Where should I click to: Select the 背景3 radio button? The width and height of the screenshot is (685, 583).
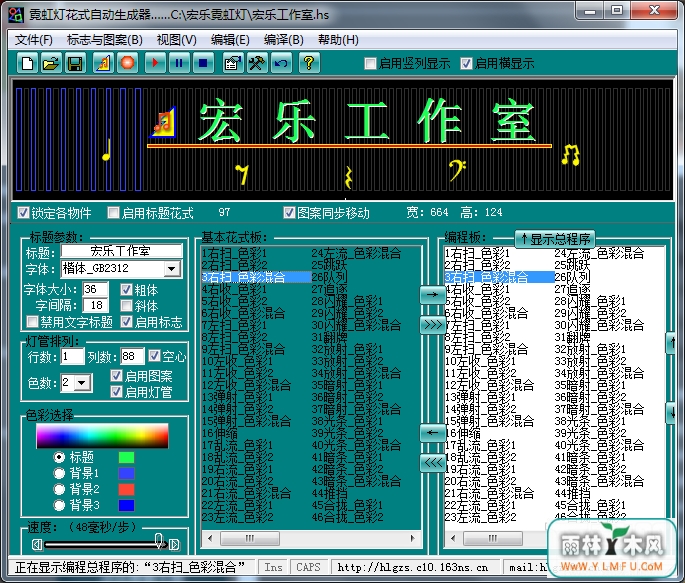(x=59, y=505)
